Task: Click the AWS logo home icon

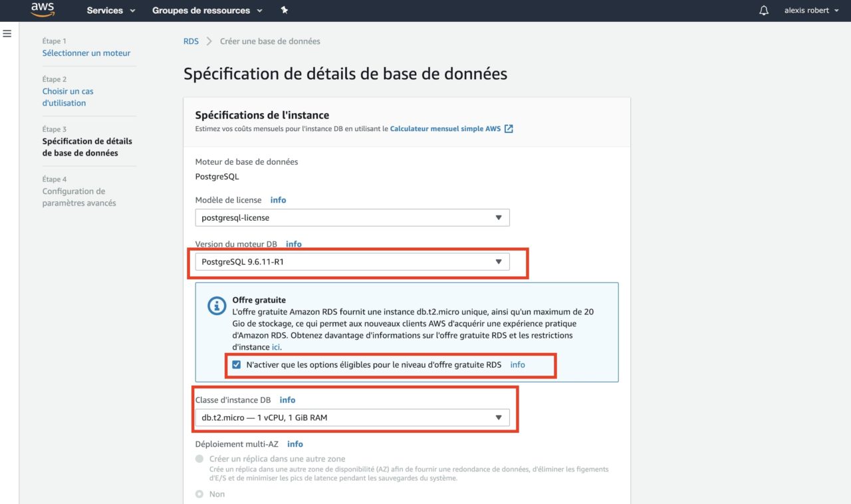Action: pos(43,10)
